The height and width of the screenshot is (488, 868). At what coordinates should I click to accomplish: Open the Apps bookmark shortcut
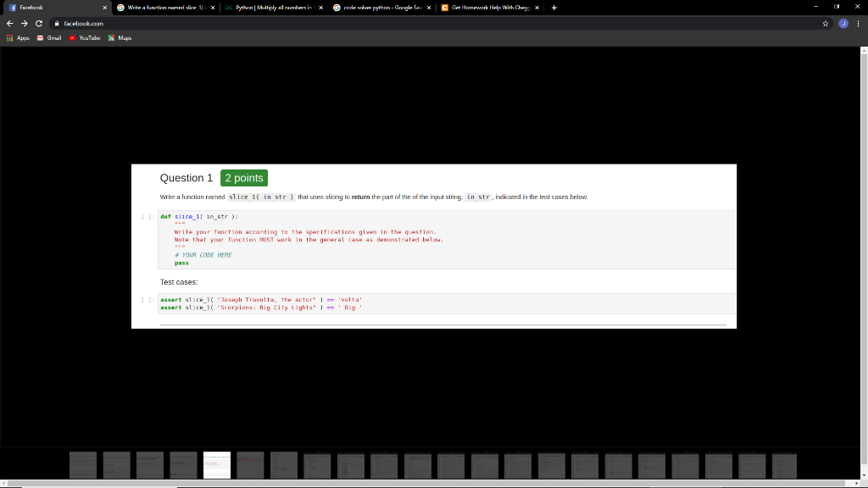tap(18, 37)
